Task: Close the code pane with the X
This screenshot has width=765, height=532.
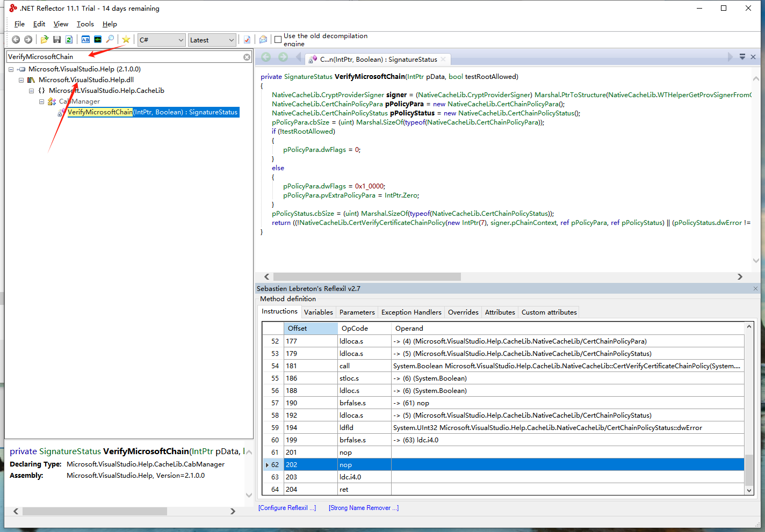Action: point(753,57)
